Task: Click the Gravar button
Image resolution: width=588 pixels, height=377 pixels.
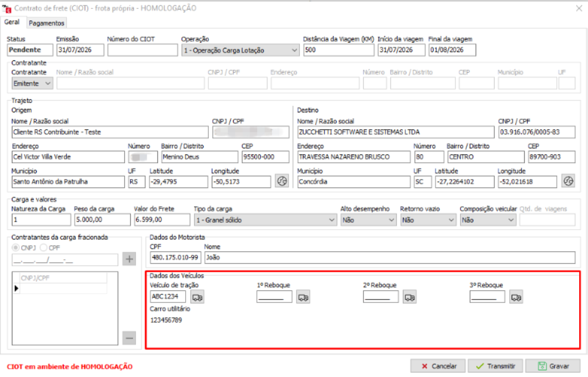Action: pos(553,366)
